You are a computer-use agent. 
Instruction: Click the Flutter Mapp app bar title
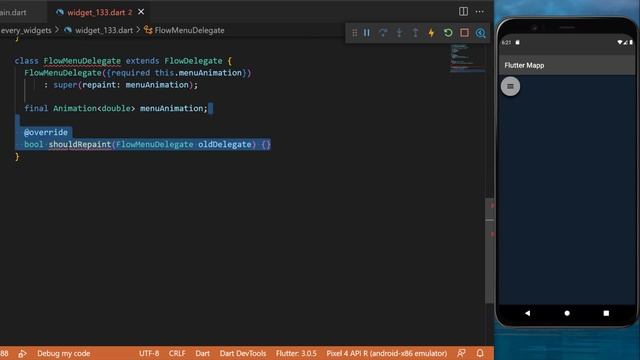click(524, 65)
